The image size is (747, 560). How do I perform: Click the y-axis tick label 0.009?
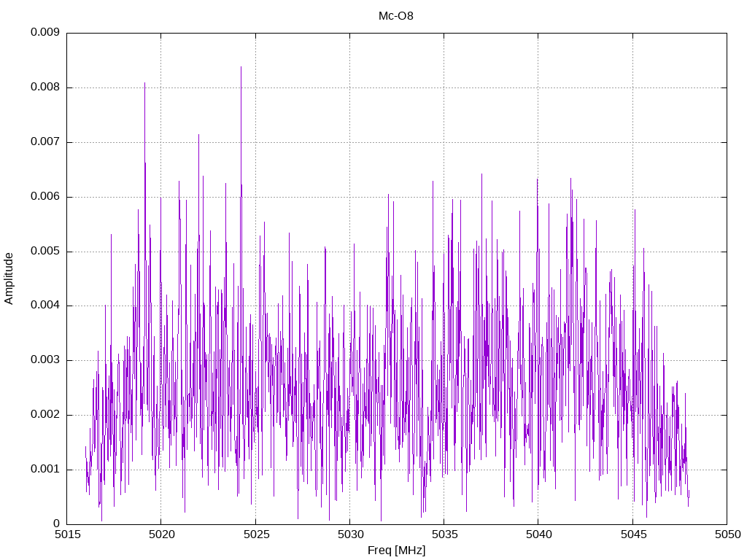45,32
